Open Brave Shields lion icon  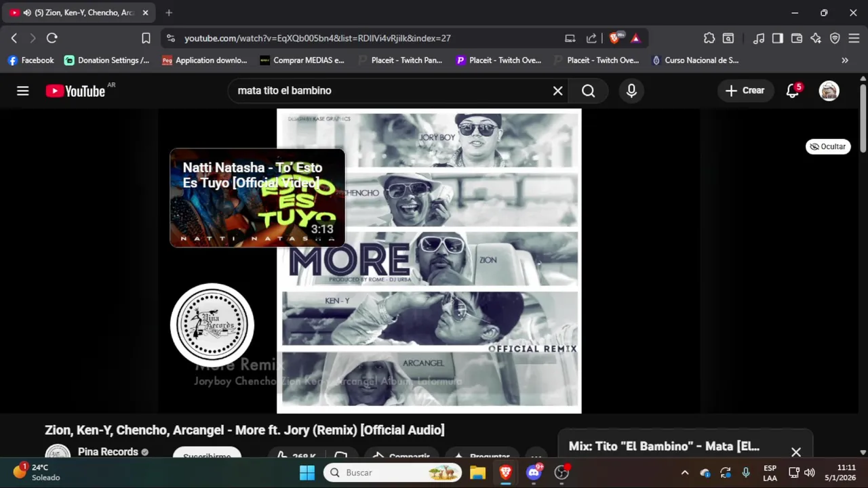616,39
